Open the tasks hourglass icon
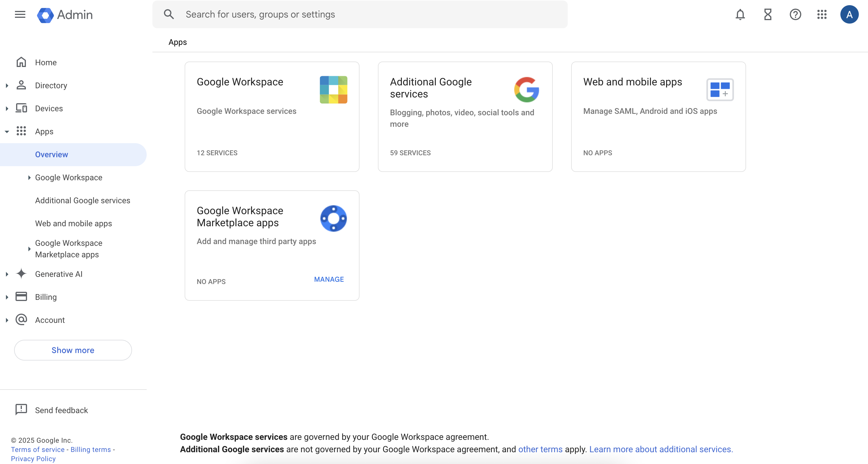Viewport: 868px width, 464px height. tap(768, 14)
